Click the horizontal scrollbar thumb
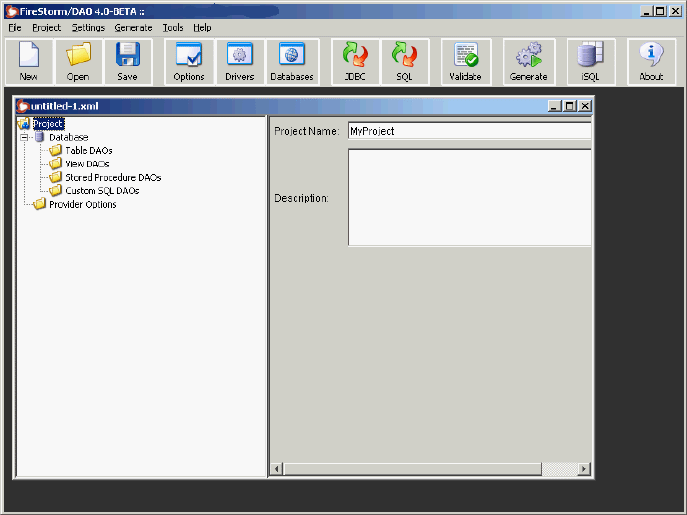The height and width of the screenshot is (515, 687). [412, 469]
